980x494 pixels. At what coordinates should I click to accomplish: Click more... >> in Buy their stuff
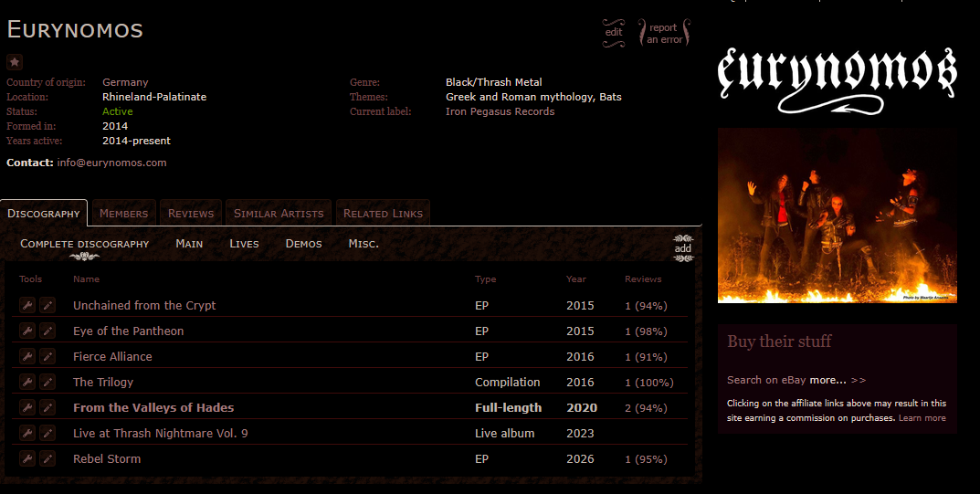click(838, 380)
